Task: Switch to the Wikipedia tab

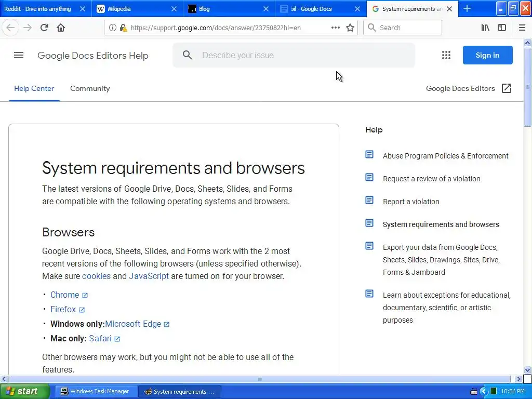Action: (132, 9)
